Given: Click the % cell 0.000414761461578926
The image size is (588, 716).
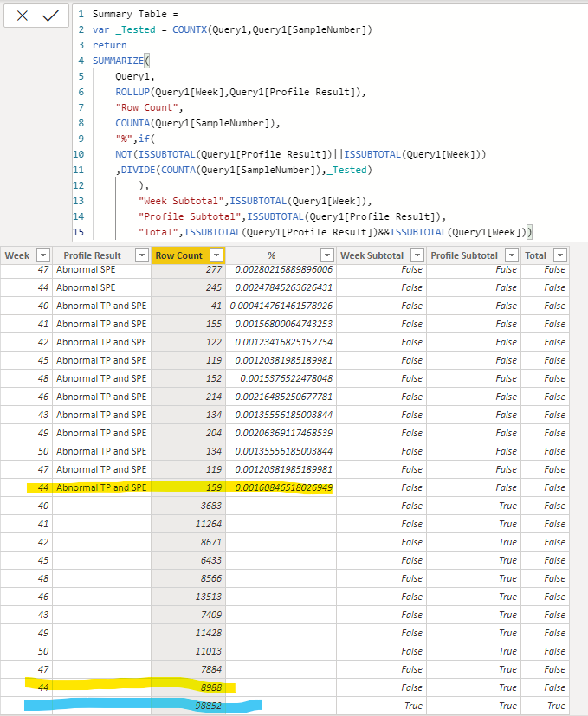Looking at the screenshot, I should pyautogui.click(x=281, y=306).
